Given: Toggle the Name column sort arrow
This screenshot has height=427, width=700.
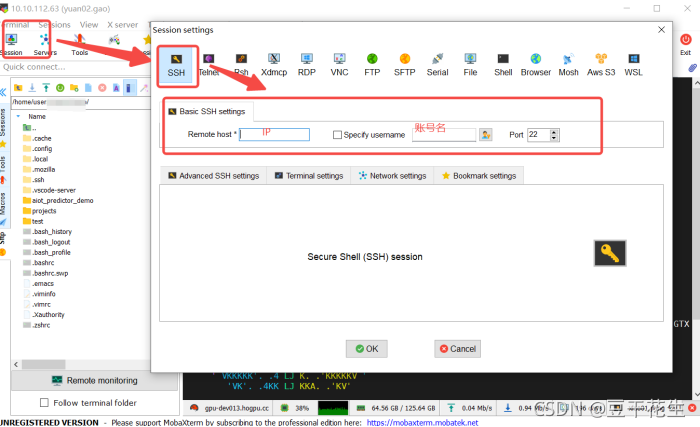Looking at the screenshot, I should pyautogui.click(x=18, y=116).
